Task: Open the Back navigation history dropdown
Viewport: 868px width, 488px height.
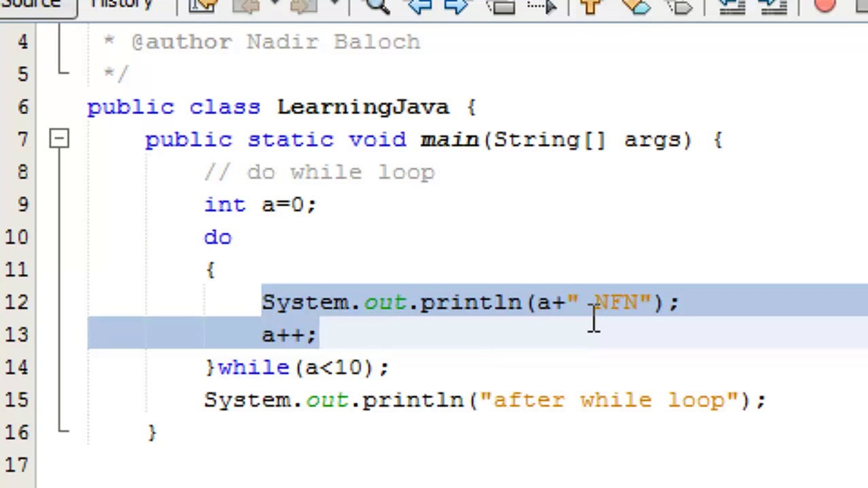Action: (276, 6)
